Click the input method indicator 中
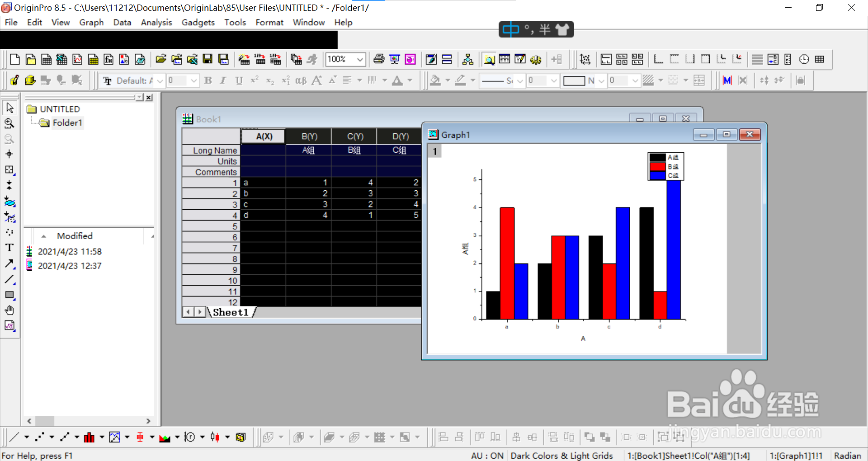The image size is (868, 461). pyautogui.click(x=511, y=29)
